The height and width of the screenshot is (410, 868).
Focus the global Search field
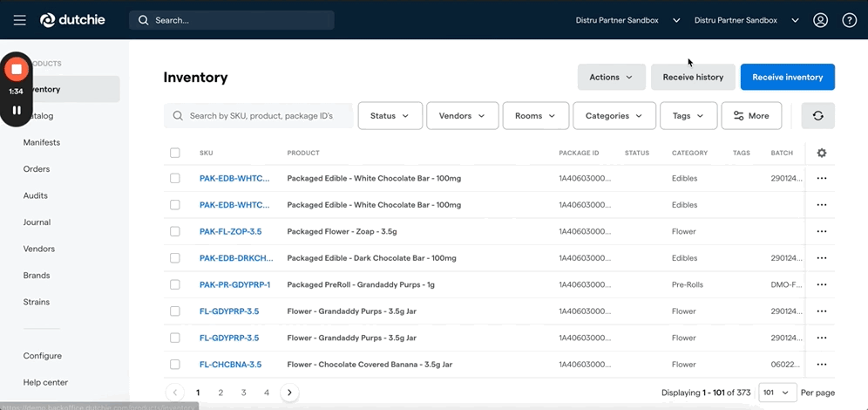pyautogui.click(x=232, y=21)
